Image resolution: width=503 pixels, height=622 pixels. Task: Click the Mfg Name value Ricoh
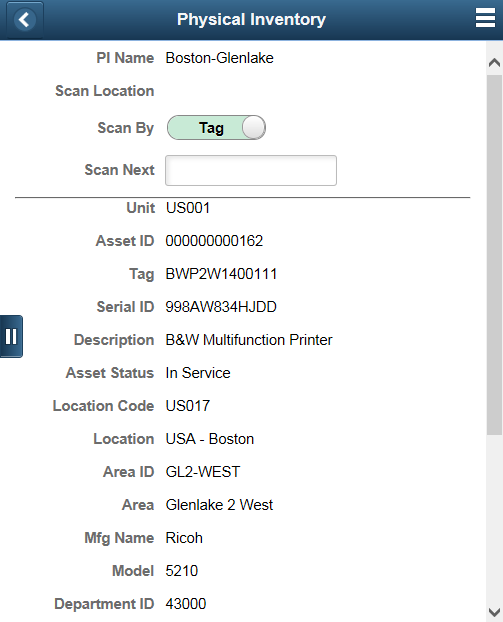tap(184, 538)
